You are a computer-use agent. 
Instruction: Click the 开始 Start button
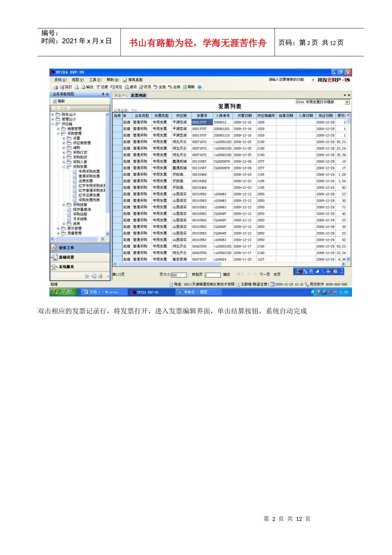click(64, 292)
